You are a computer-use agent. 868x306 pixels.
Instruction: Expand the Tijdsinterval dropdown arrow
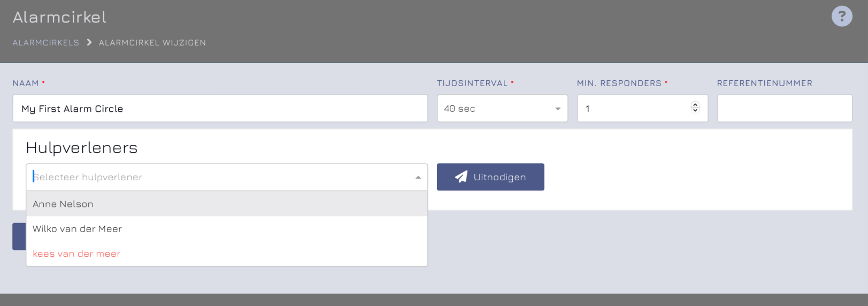[x=558, y=109]
